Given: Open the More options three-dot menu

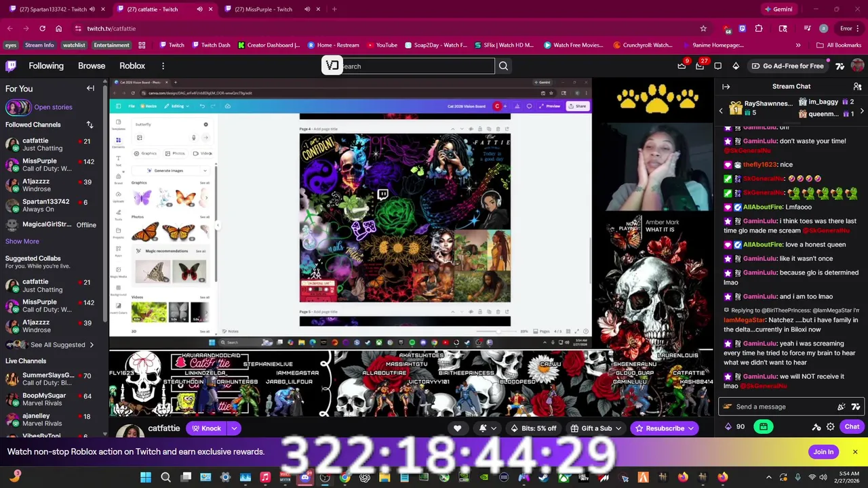Looking at the screenshot, I should click(163, 66).
